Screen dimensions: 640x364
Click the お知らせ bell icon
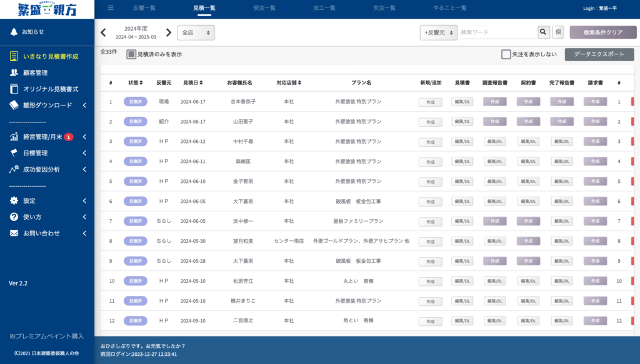[14, 32]
